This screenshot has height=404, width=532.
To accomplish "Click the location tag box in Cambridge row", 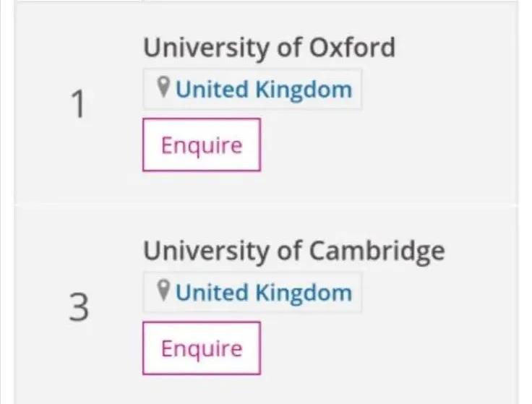I will 252,293.
